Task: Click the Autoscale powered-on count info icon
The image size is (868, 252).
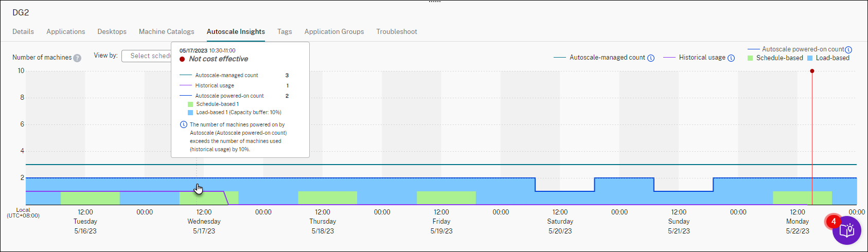Action: pyautogui.click(x=848, y=50)
